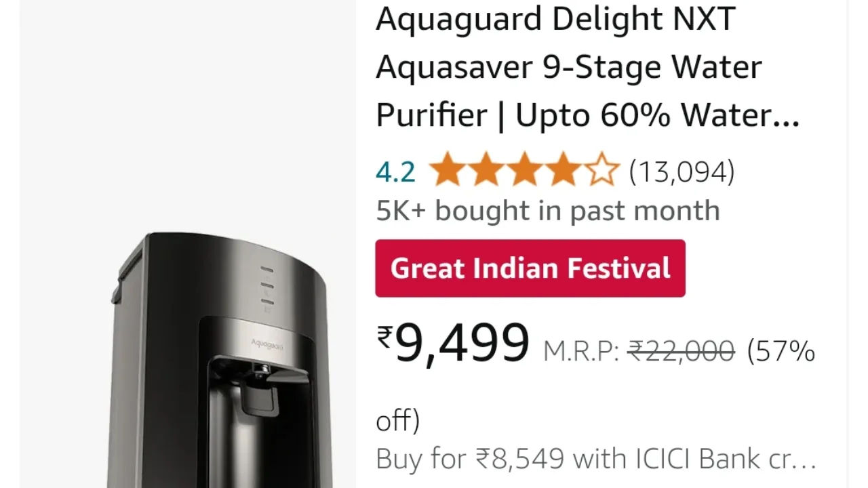Screen dimensions: 868x488
Task: Click the fifth empty rating star
Action: click(601, 170)
